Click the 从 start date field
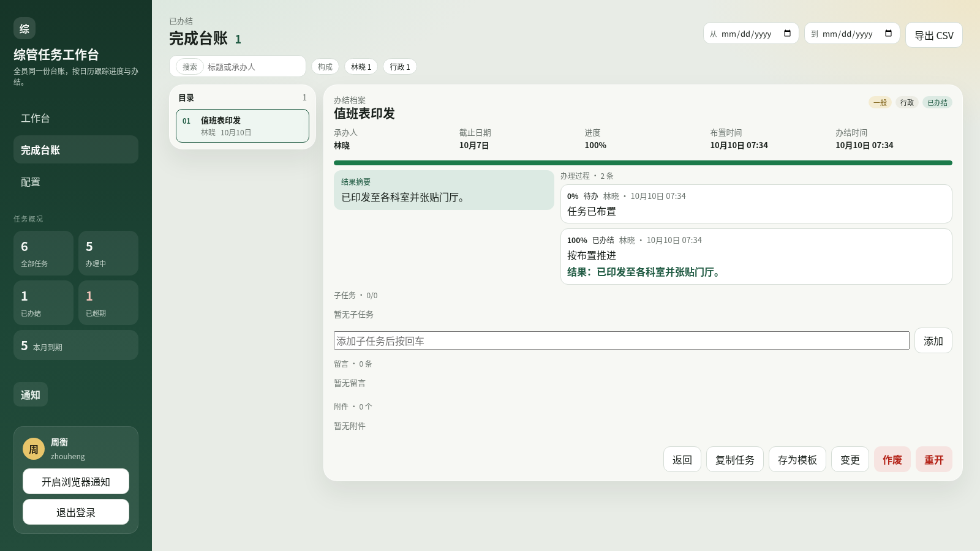 [x=751, y=34]
